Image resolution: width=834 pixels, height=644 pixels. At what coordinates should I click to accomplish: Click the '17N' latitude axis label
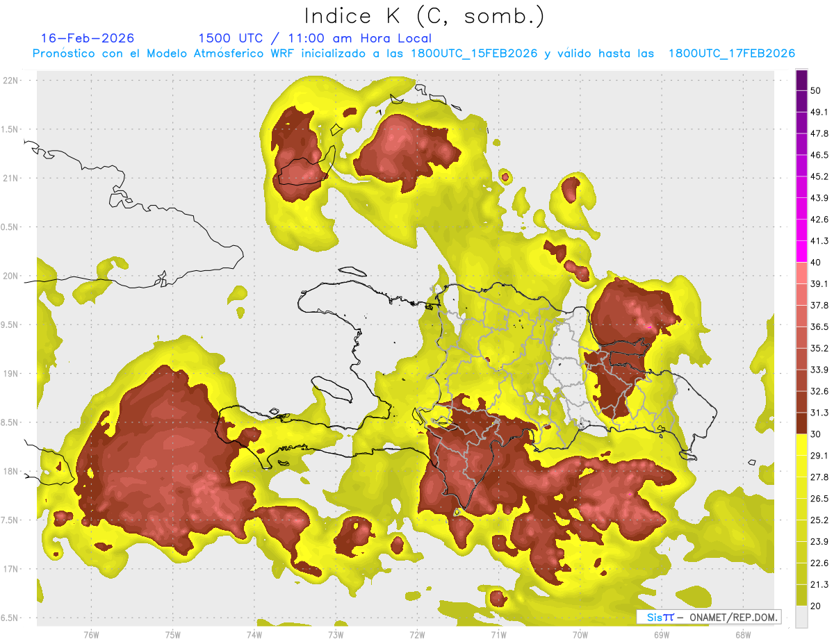(x=12, y=569)
